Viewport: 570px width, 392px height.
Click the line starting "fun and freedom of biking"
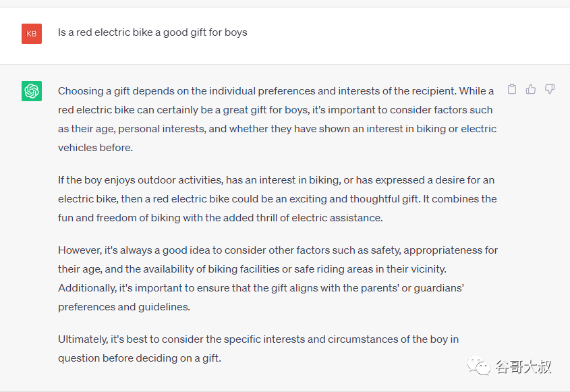coord(221,218)
